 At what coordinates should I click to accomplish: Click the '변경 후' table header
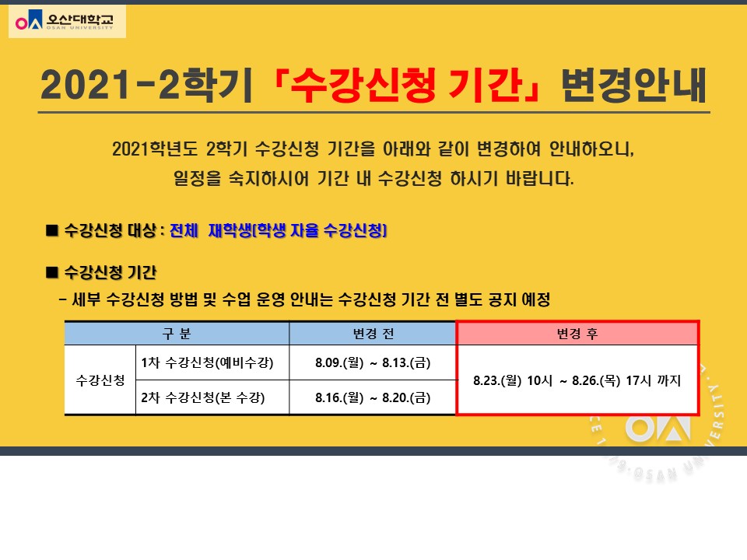577,334
